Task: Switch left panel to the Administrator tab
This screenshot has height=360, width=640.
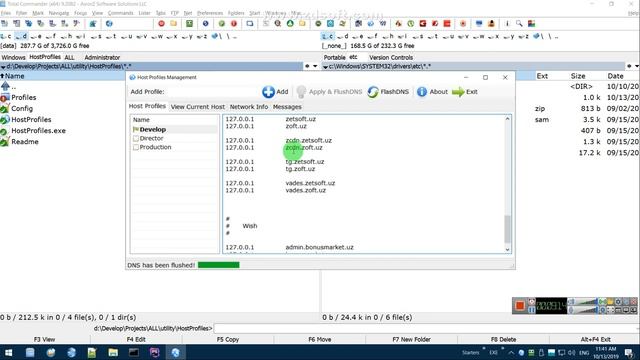Action: coord(102,58)
